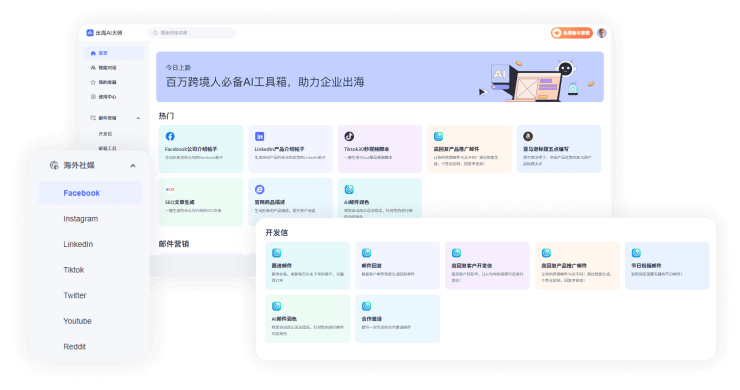Click the 邮件营销 heading in main area

pos(174,244)
